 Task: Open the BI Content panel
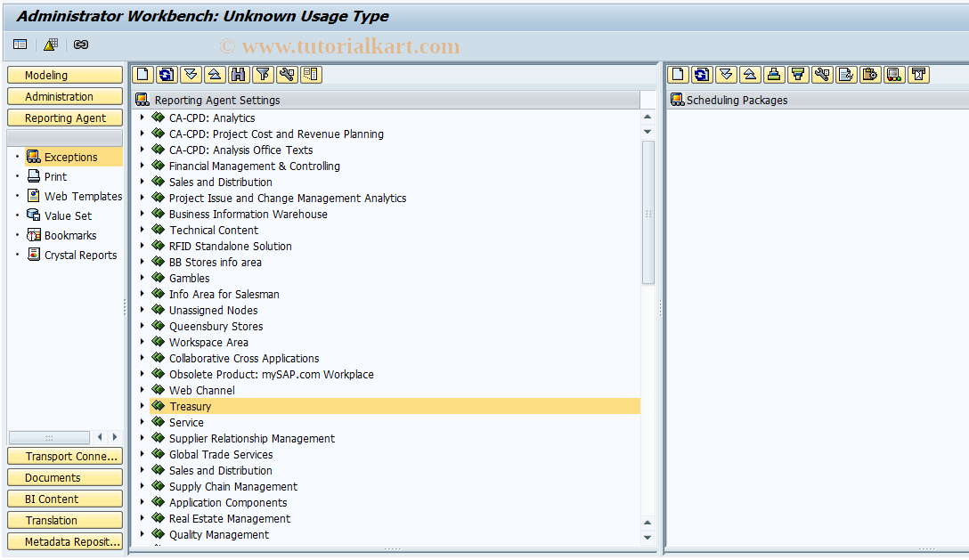point(64,498)
